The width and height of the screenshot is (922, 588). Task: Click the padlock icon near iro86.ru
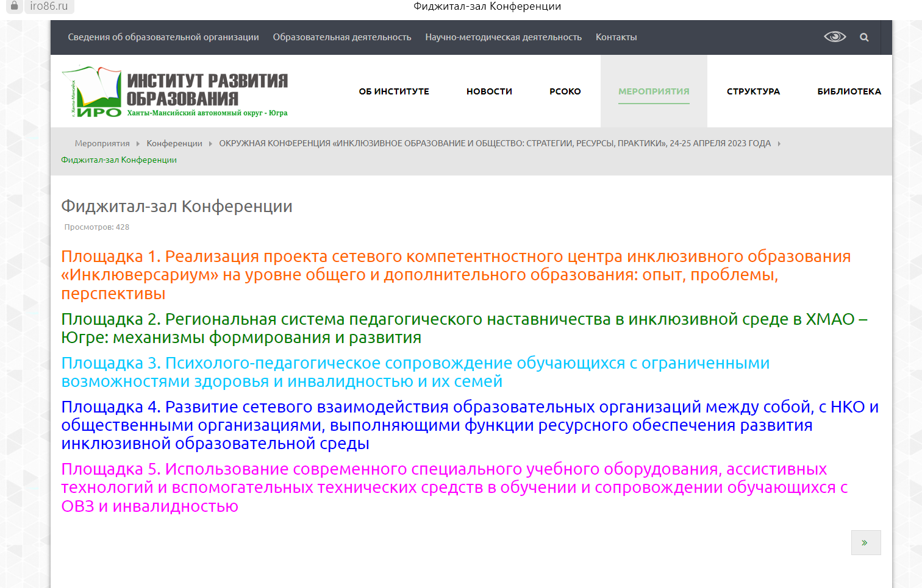coord(15,5)
